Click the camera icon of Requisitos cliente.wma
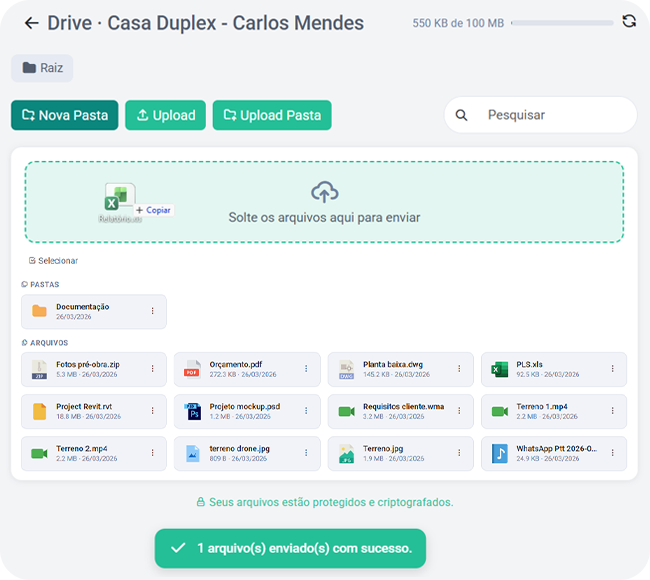The width and height of the screenshot is (650, 580). 347,411
